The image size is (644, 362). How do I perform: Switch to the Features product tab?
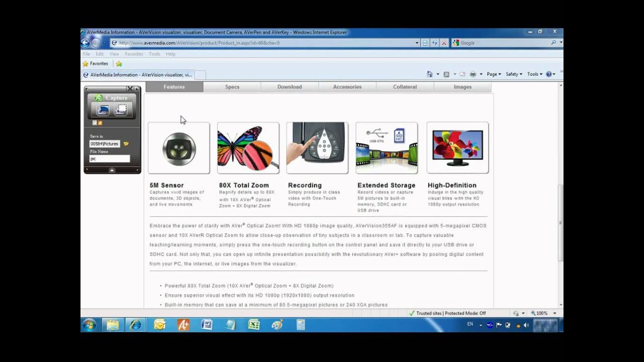click(x=174, y=87)
